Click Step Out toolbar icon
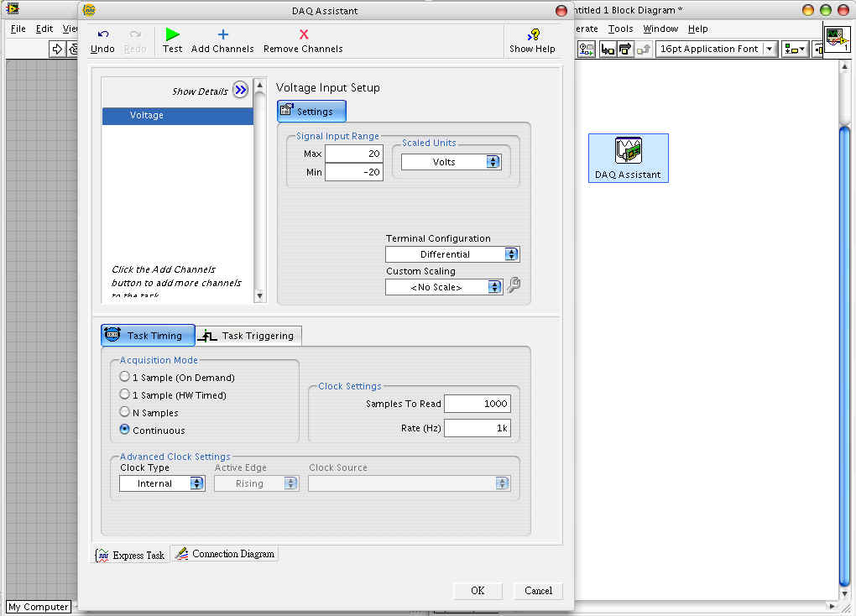This screenshot has width=856, height=616. [643, 50]
